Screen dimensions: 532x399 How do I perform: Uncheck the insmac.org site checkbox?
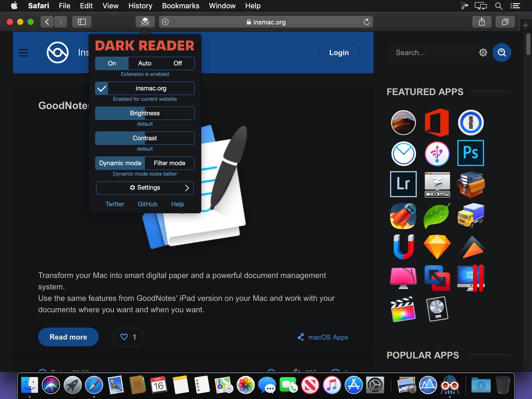tap(102, 88)
